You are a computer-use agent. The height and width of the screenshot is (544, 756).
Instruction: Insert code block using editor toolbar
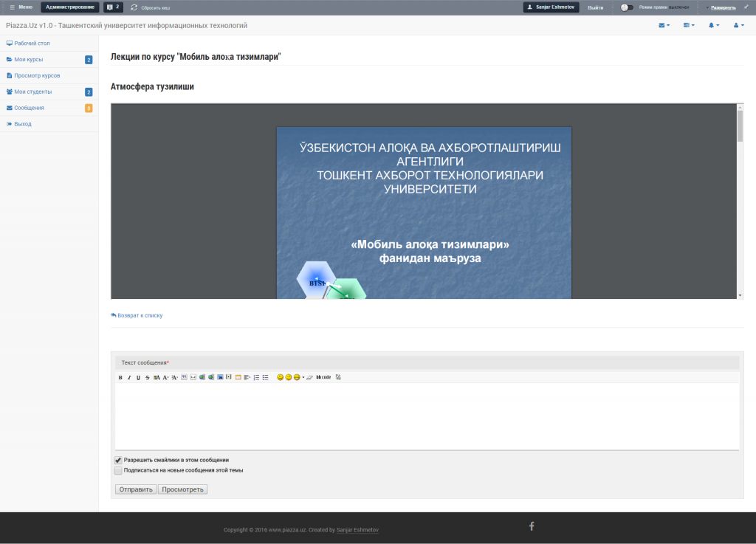[x=193, y=377]
